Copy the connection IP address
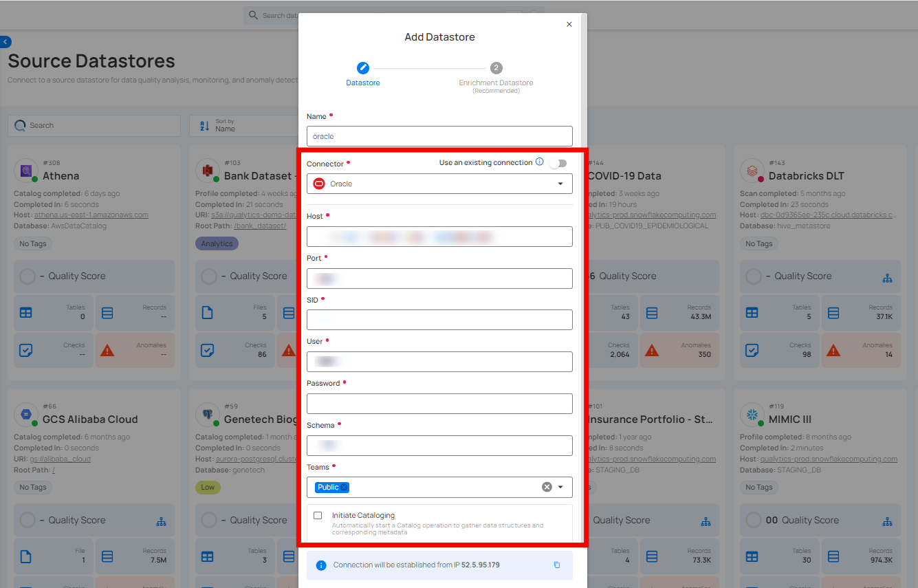 click(x=557, y=565)
